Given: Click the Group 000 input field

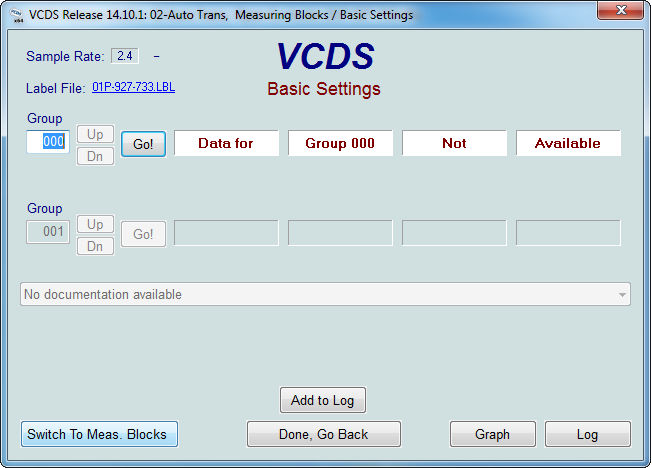Looking at the screenshot, I should point(48,142).
